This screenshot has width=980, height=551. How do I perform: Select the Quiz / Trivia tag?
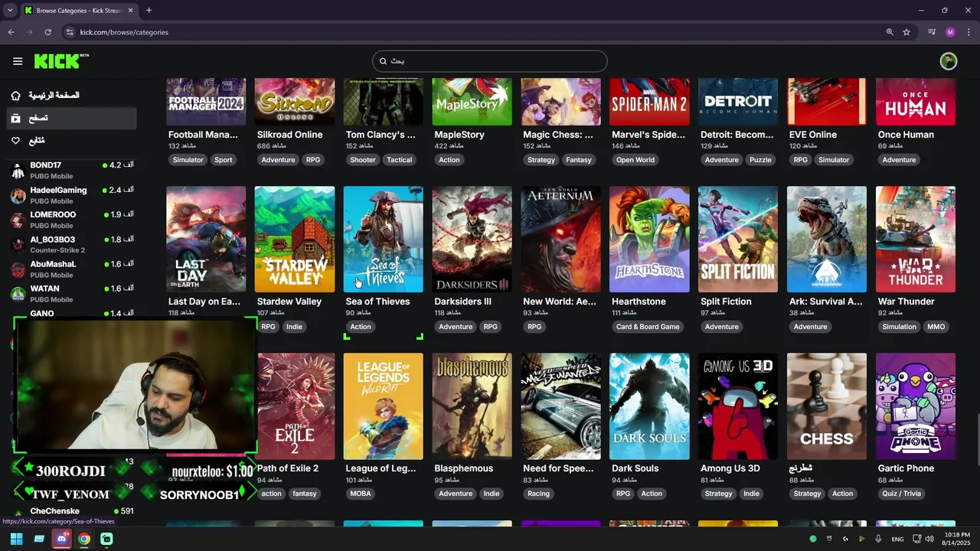(x=902, y=494)
